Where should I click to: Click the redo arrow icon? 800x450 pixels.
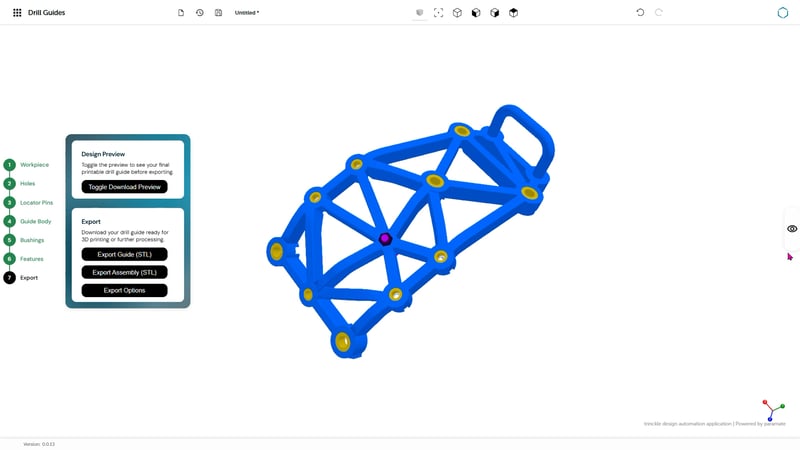click(659, 12)
